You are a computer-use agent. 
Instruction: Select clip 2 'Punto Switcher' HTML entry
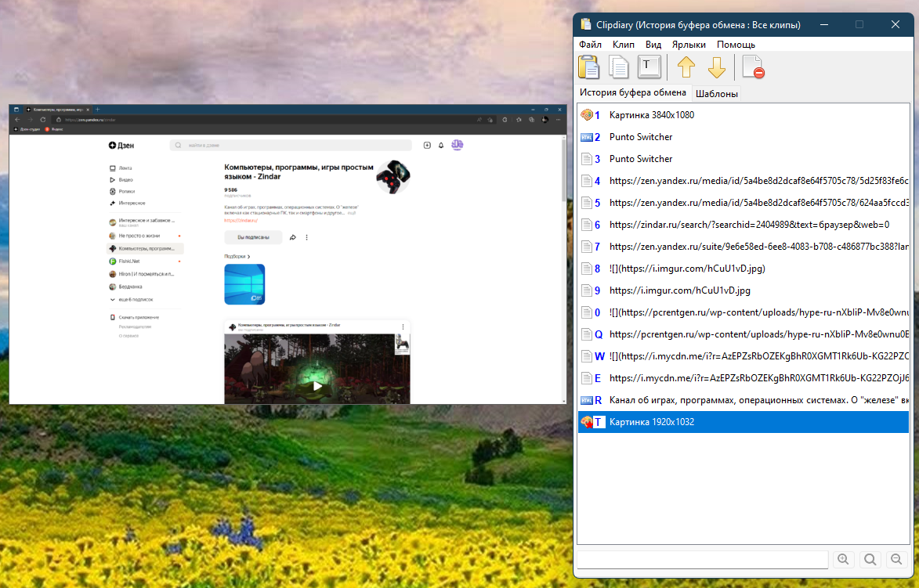[744, 137]
